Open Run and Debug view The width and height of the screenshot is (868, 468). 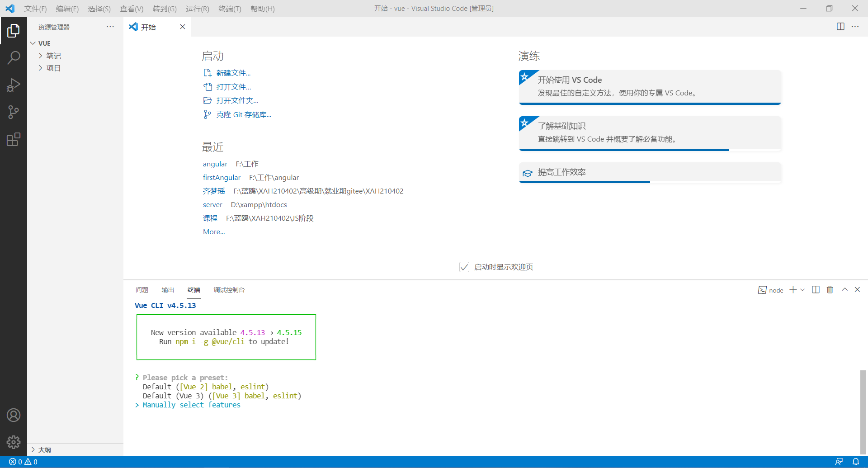click(14, 85)
